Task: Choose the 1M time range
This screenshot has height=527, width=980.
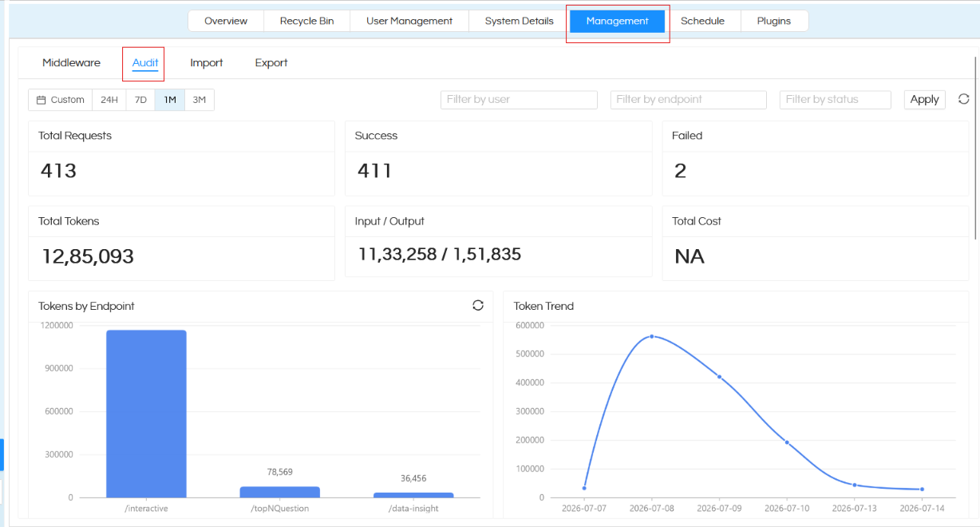Action: tap(170, 100)
